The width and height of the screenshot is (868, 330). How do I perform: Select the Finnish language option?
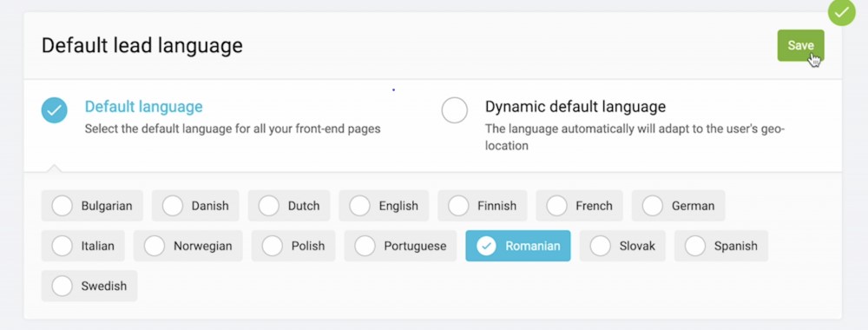482,206
